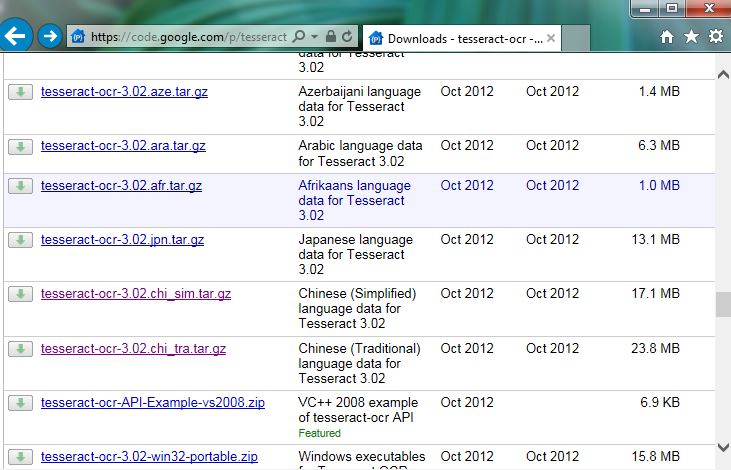Image resolution: width=731 pixels, height=470 pixels.
Task: Click the 1.4 MB size cell
Action: 659,91
